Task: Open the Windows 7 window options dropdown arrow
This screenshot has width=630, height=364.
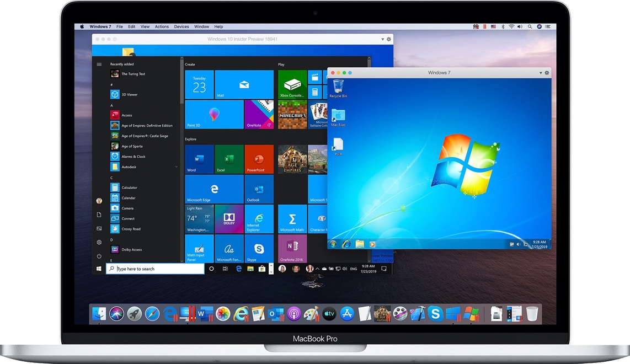Action: point(540,72)
